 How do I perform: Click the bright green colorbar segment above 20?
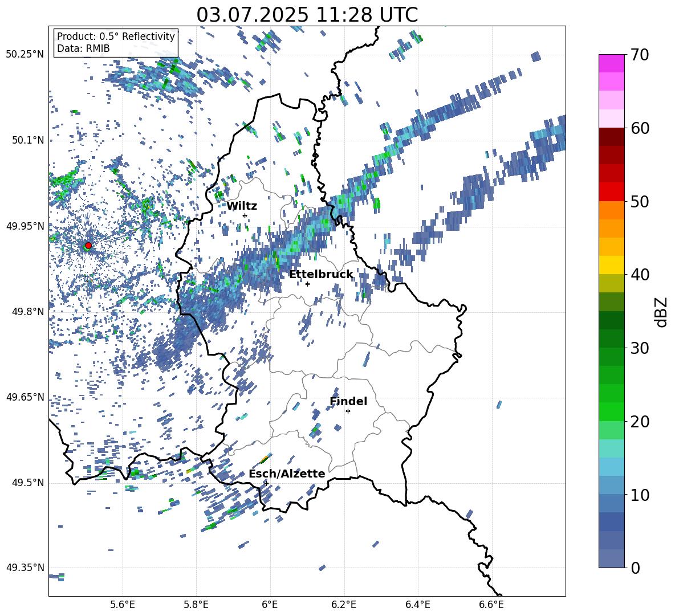coord(611,411)
